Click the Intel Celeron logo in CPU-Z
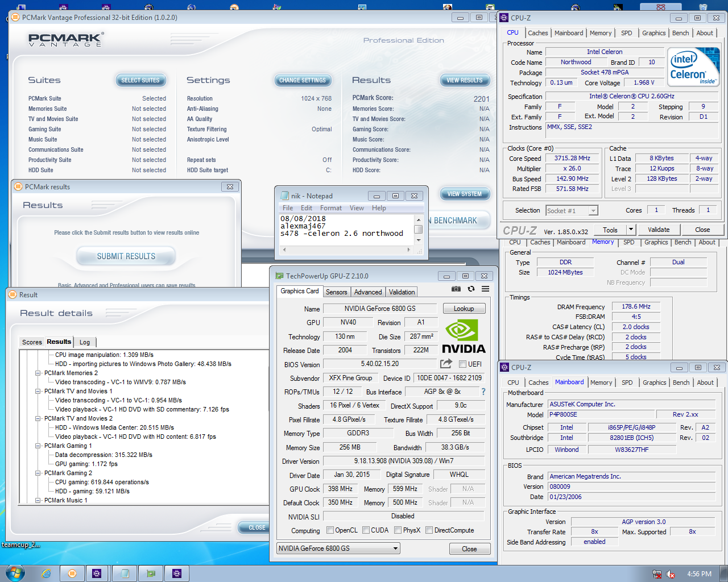The height and width of the screenshot is (582, 728). (694, 67)
